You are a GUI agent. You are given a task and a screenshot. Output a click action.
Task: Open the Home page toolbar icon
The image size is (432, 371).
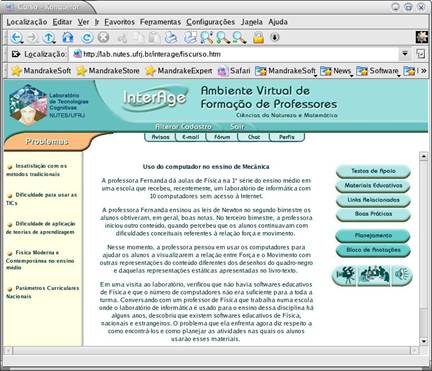coord(68,37)
